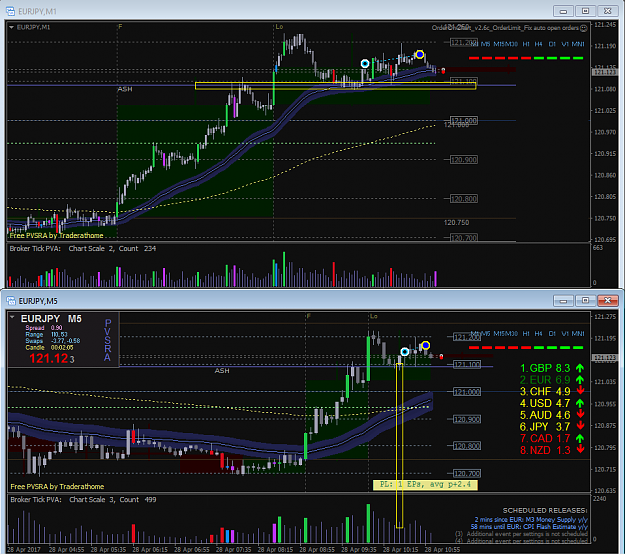Image resolution: width=625 pixels, height=555 pixels.
Task: Switch M5 window chart to MN1 timeframe
Action: tap(578, 333)
